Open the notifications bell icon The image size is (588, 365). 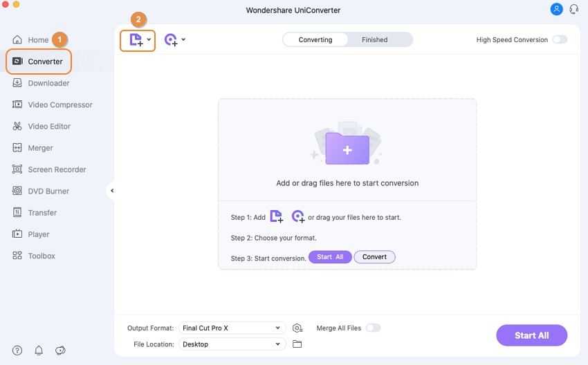[39, 350]
